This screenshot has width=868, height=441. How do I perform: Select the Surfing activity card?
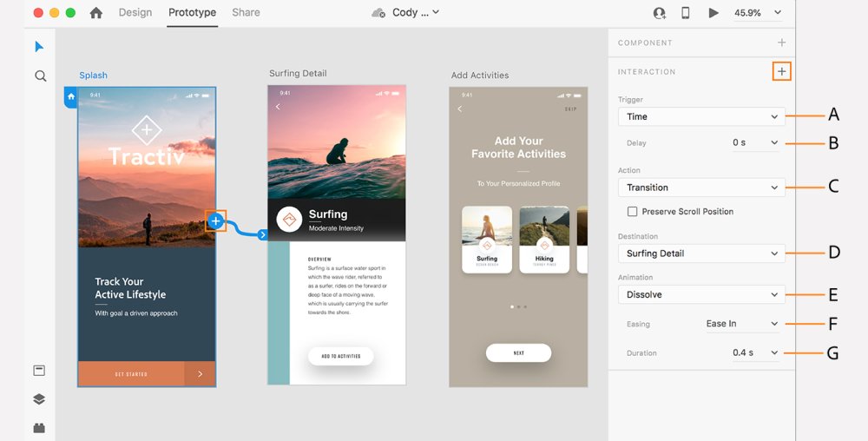(x=487, y=240)
